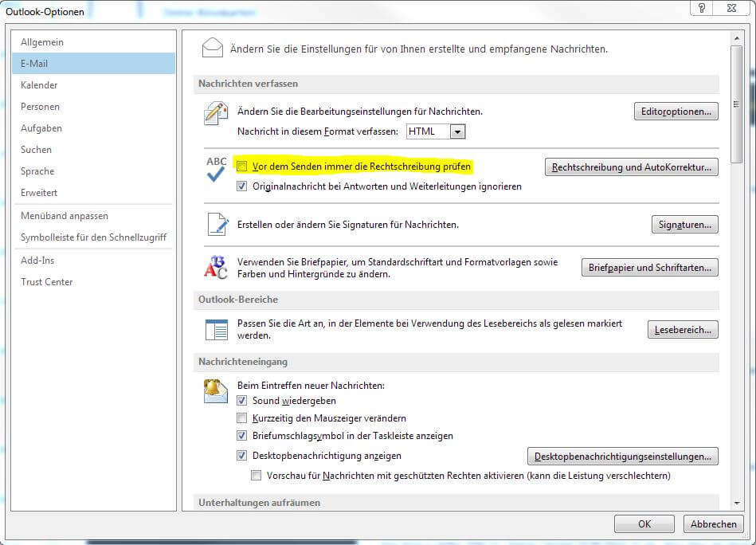Open the Trust Center category

coord(93,282)
